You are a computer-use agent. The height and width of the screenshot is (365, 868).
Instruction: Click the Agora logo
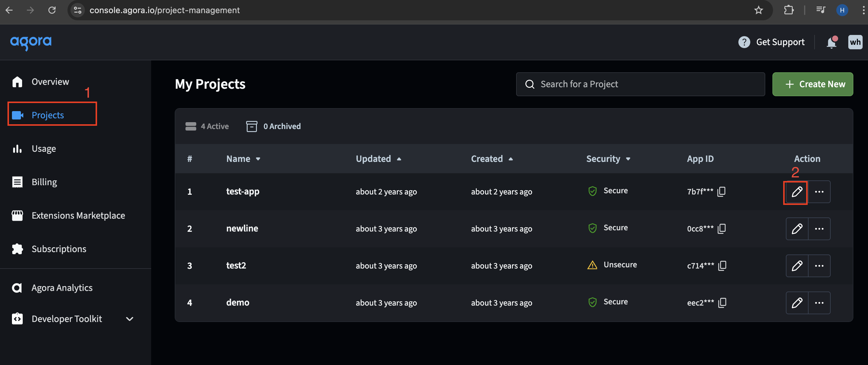(x=31, y=42)
